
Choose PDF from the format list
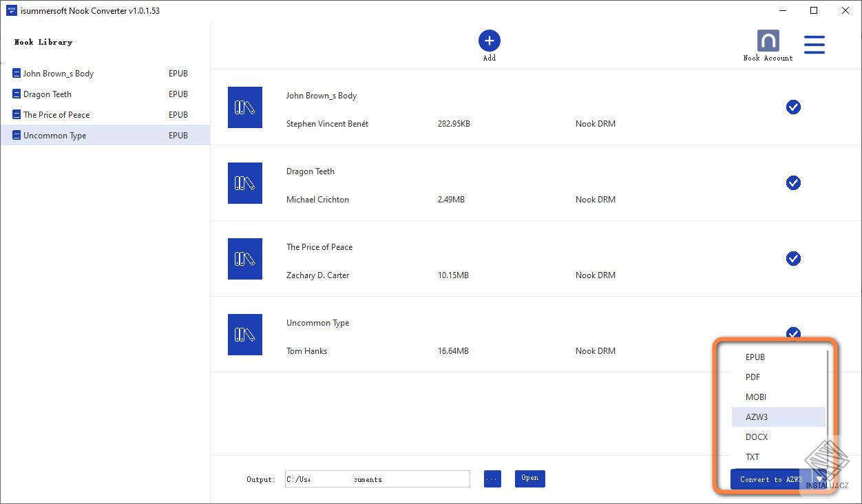(779, 377)
